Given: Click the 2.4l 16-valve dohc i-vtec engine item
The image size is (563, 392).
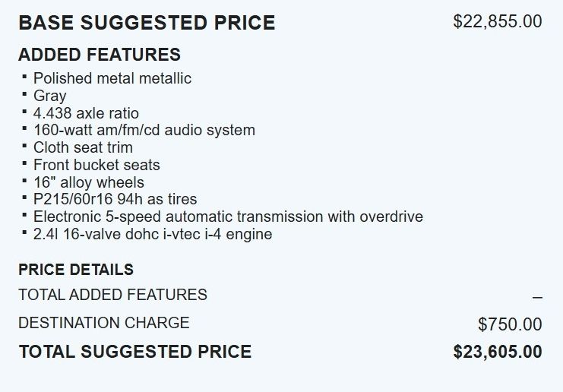Looking at the screenshot, I should tap(153, 234).
